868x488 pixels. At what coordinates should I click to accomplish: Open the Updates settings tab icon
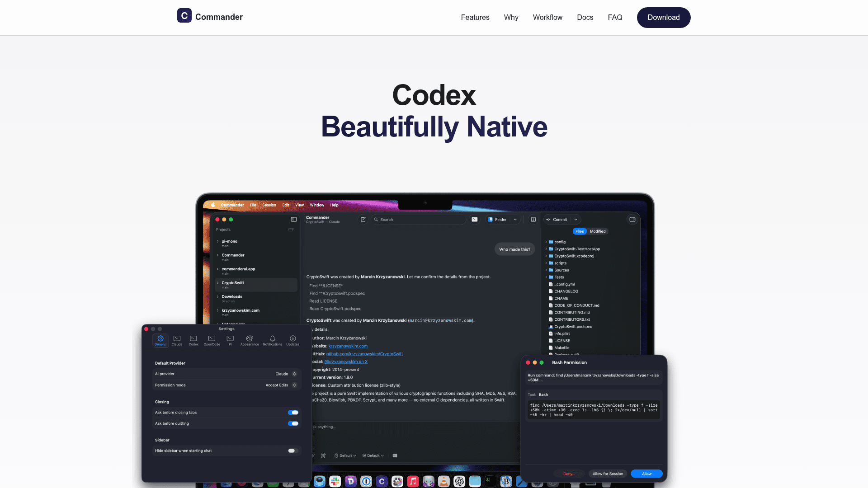pyautogui.click(x=292, y=340)
